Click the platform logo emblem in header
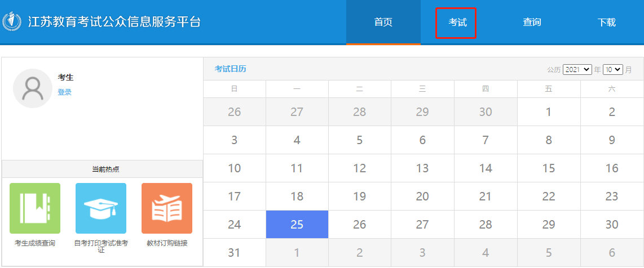Screen dimensions: 644x268 [11, 22]
